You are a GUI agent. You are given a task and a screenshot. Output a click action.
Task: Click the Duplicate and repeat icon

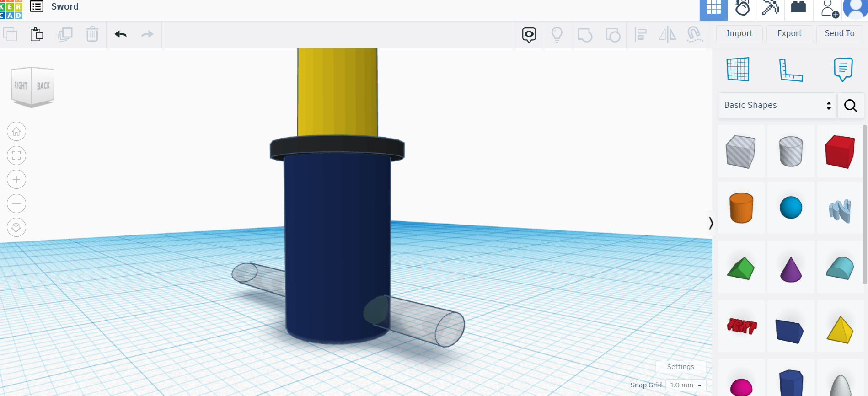pos(65,34)
